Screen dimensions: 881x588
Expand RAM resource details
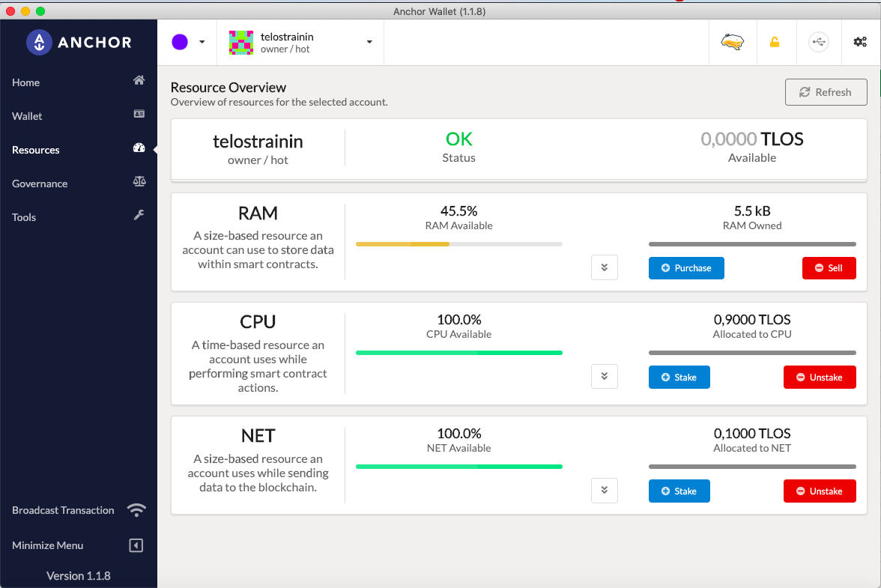click(x=605, y=267)
